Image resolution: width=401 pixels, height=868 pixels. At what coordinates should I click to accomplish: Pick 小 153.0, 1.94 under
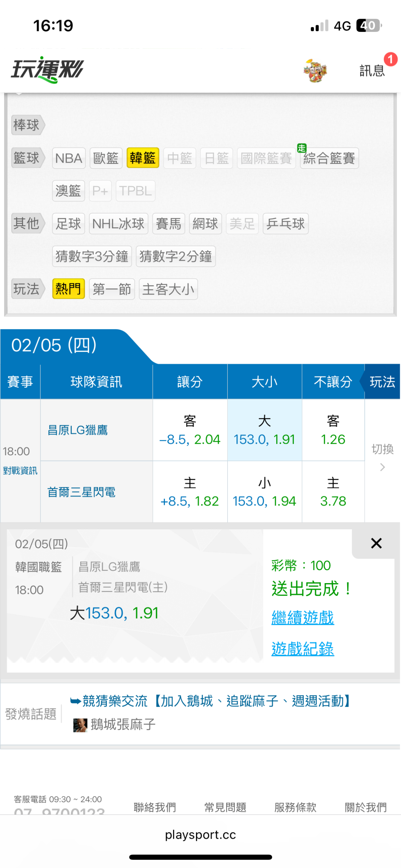(x=264, y=492)
